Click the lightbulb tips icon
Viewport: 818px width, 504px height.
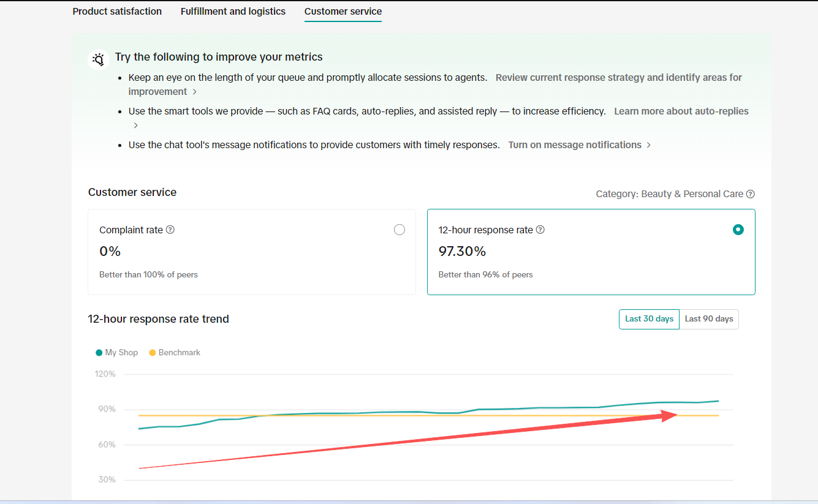[99, 59]
